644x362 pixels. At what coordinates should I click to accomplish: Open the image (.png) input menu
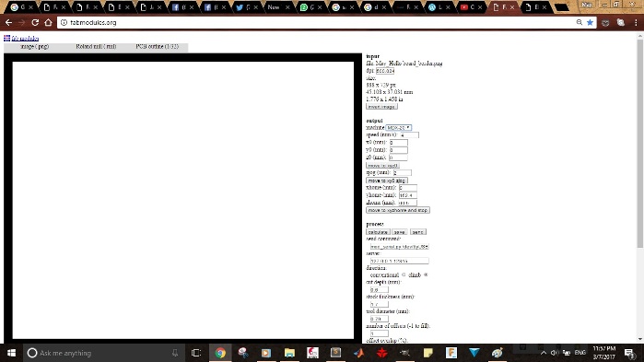(34, 47)
